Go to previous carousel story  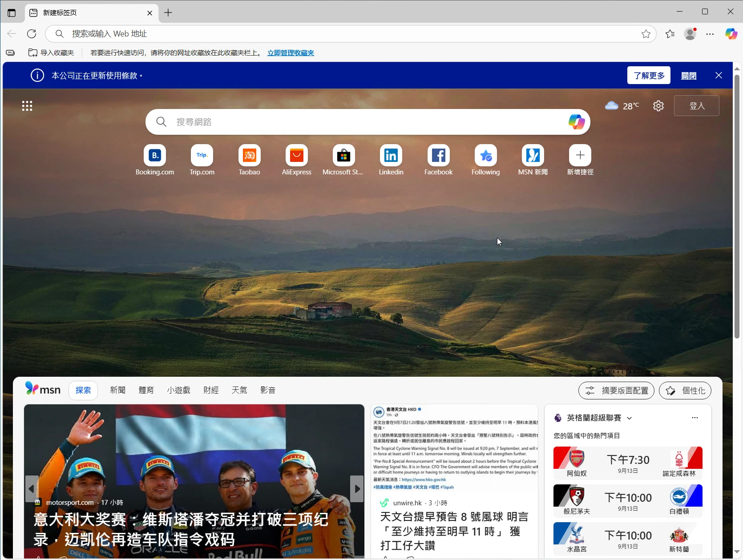pyautogui.click(x=32, y=489)
